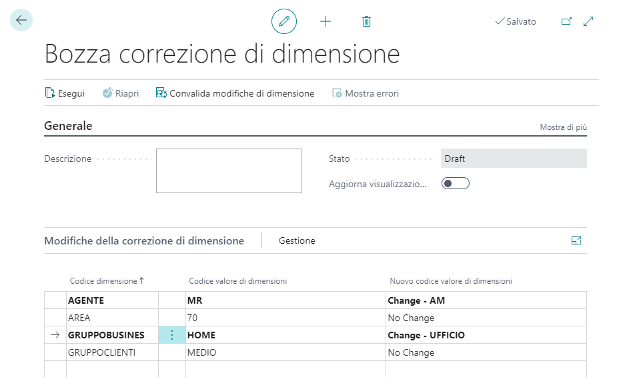
Task: Click inside the Descrizione text box
Action: pos(229,171)
